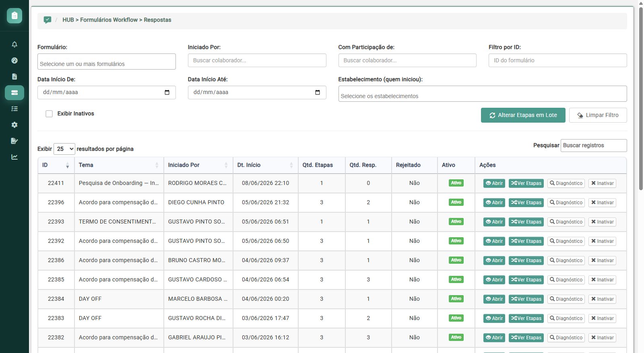Image resolution: width=644 pixels, height=353 pixels.
Task: Click the Limpar Filtro button
Action: 598,115
